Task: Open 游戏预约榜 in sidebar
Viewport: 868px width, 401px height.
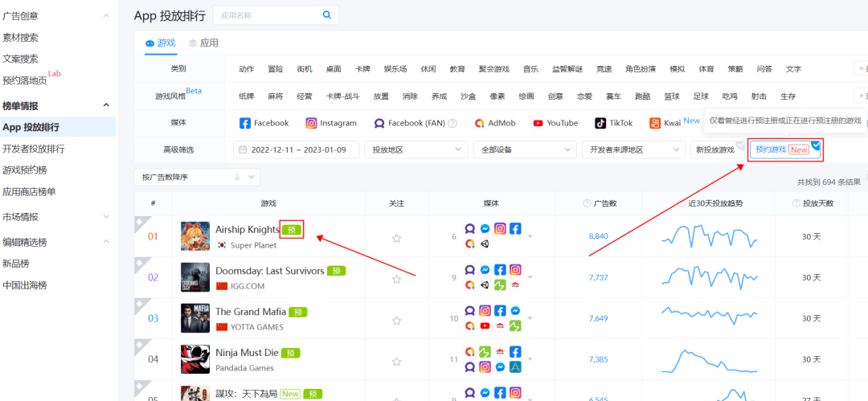Action: 25,170
